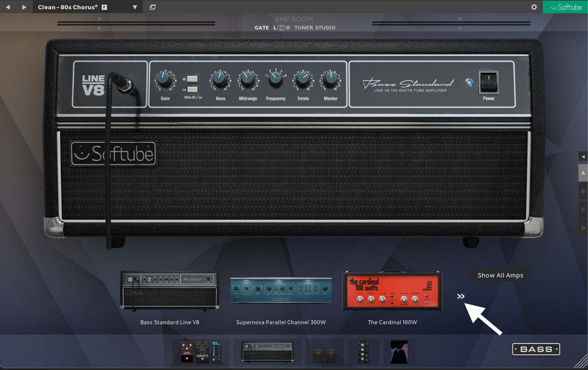The width and height of the screenshot is (588, 370).
Task: Select the amp head icon in the bottom strip
Action: coord(267,352)
